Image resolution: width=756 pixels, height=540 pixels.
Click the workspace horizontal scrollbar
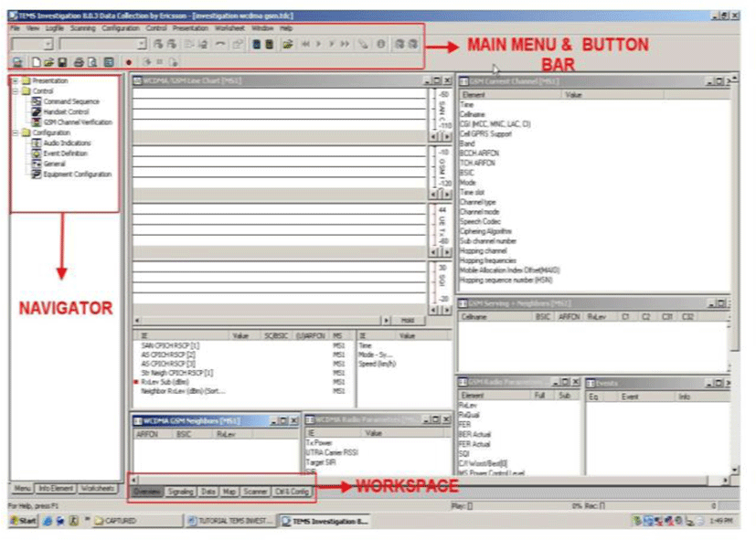coord(429,481)
